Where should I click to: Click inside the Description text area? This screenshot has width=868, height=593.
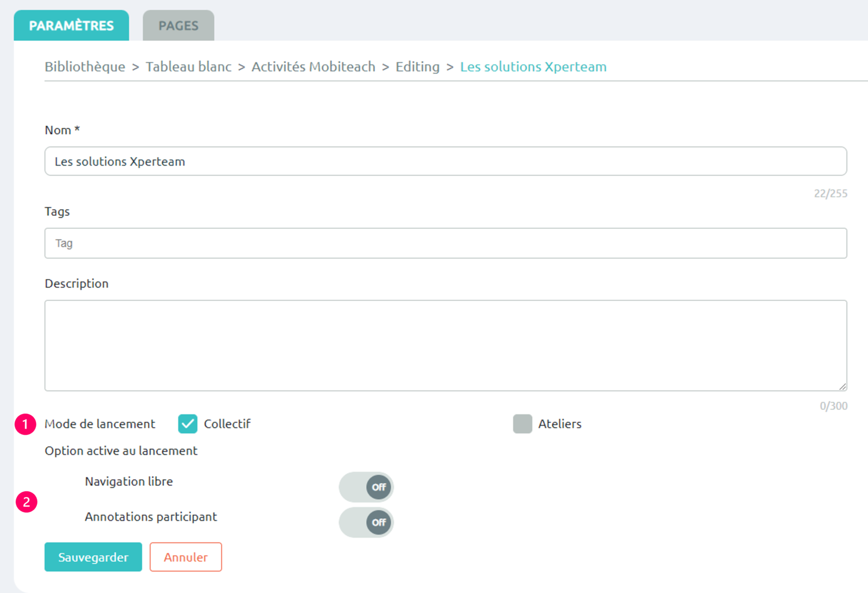[x=446, y=345]
